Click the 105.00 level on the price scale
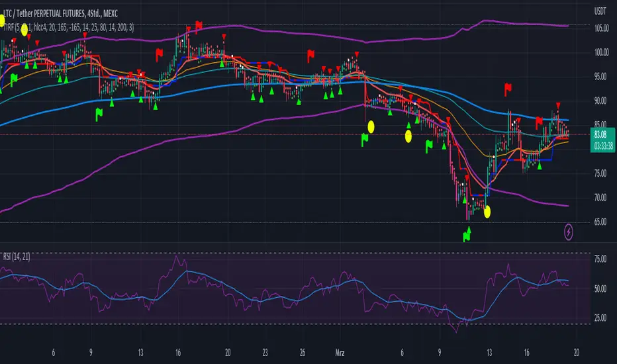 point(601,28)
